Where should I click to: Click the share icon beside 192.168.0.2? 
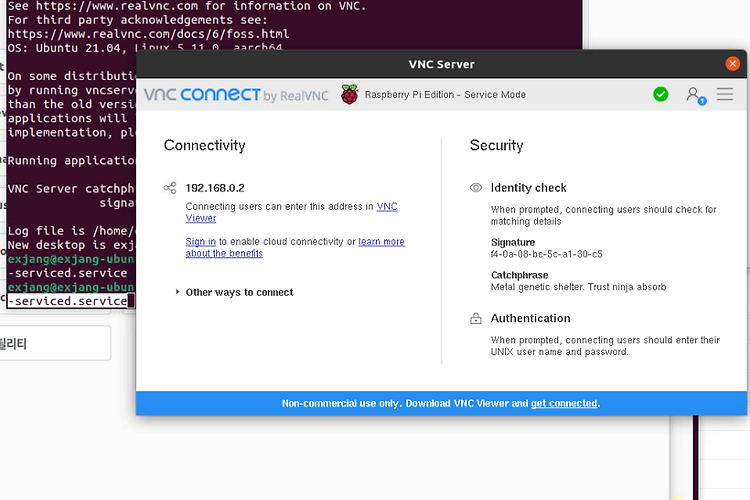[170, 188]
